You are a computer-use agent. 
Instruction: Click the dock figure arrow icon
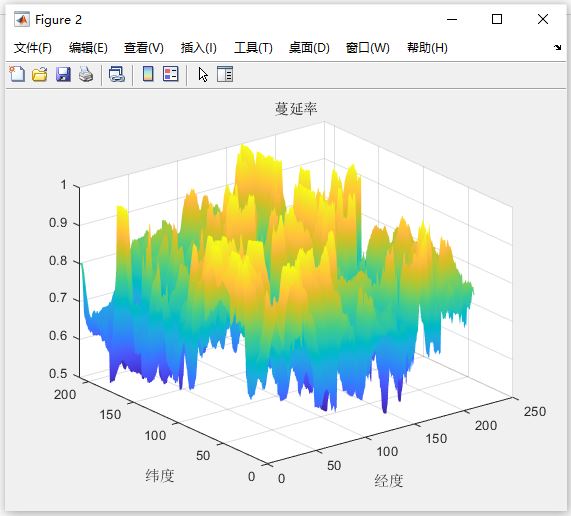click(558, 47)
